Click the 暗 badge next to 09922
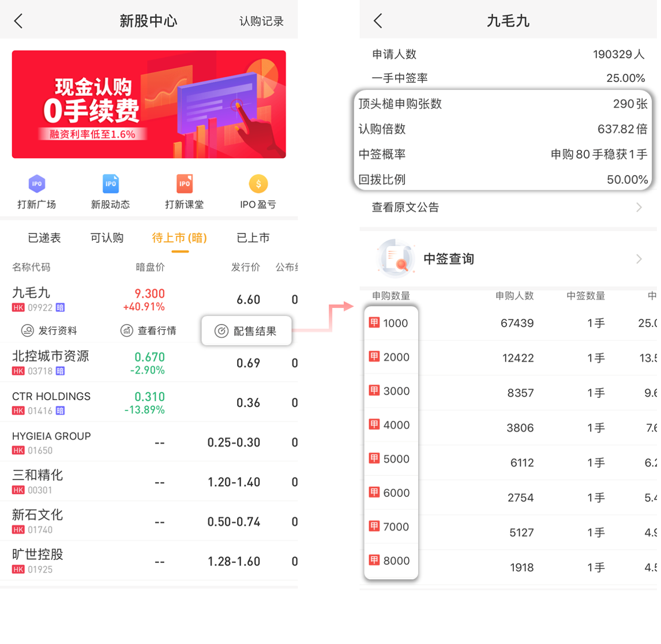Image resolution: width=661 pixels, height=644 pixels. (61, 307)
